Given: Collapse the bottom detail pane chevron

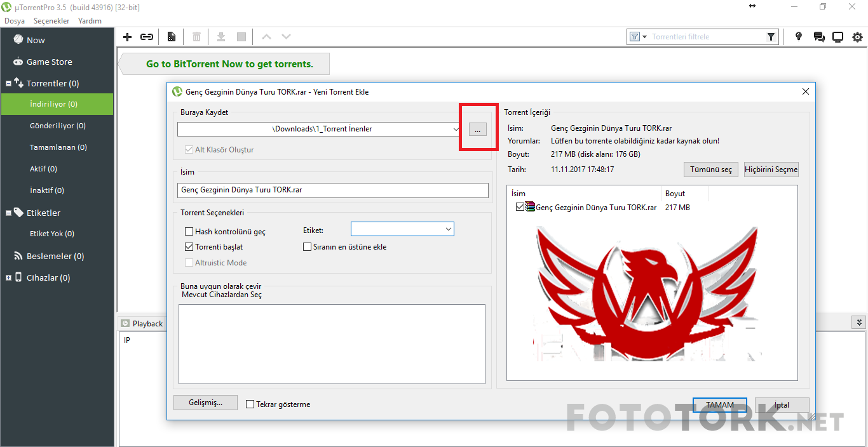Looking at the screenshot, I should pyautogui.click(x=859, y=323).
